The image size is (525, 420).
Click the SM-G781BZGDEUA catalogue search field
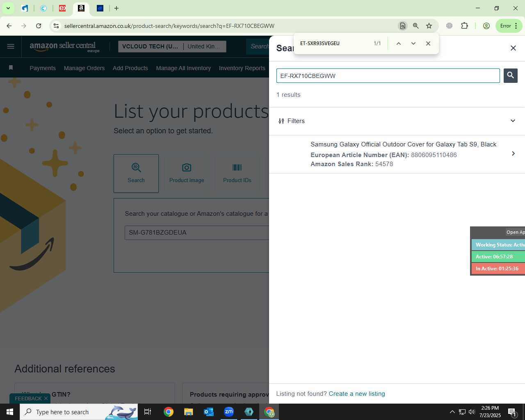click(x=197, y=233)
